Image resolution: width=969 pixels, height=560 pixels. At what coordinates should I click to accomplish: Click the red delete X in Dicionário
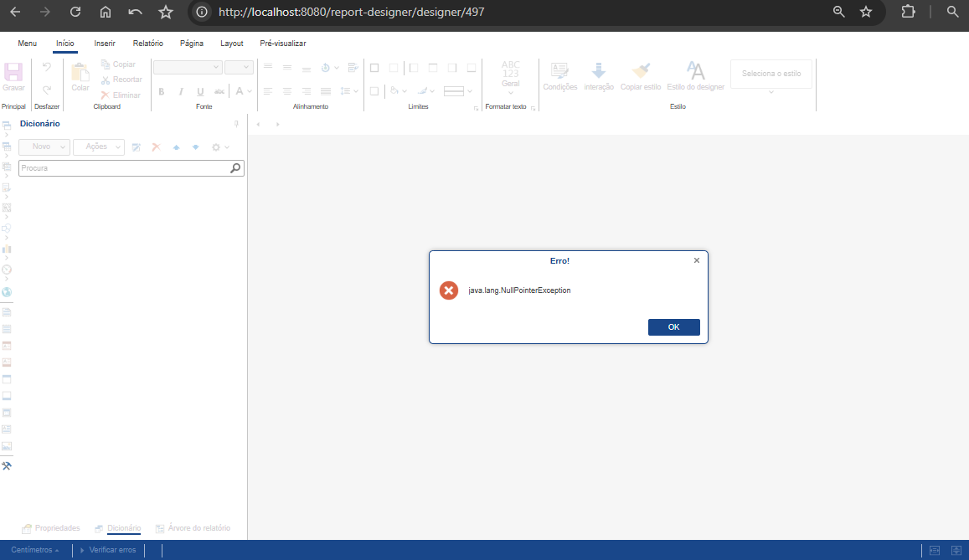click(x=157, y=147)
